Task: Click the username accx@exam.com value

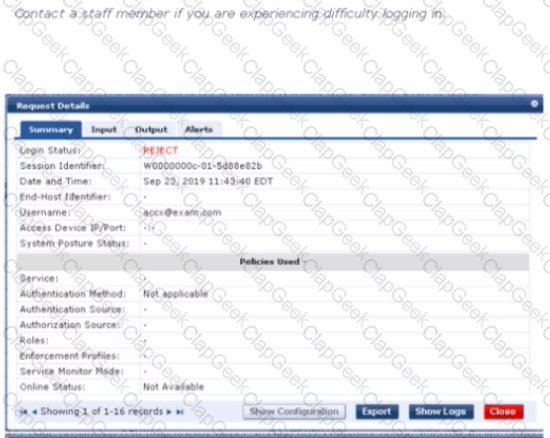Action: (x=182, y=213)
